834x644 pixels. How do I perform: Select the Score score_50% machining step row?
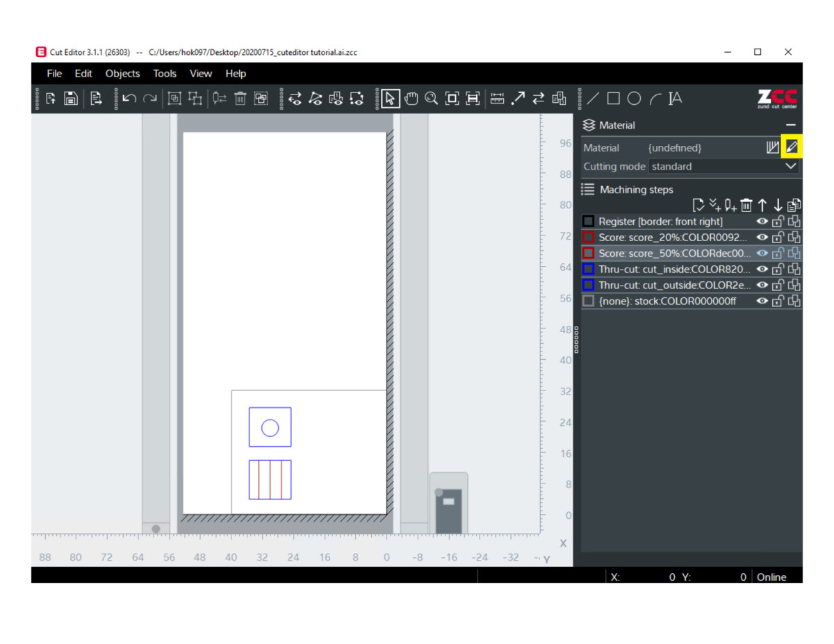click(x=691, y=254)
